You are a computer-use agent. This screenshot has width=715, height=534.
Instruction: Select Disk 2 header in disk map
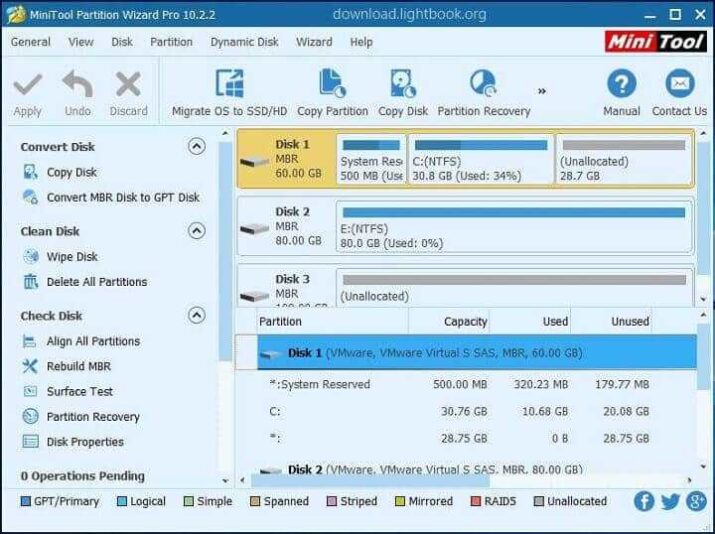[286, 227]
